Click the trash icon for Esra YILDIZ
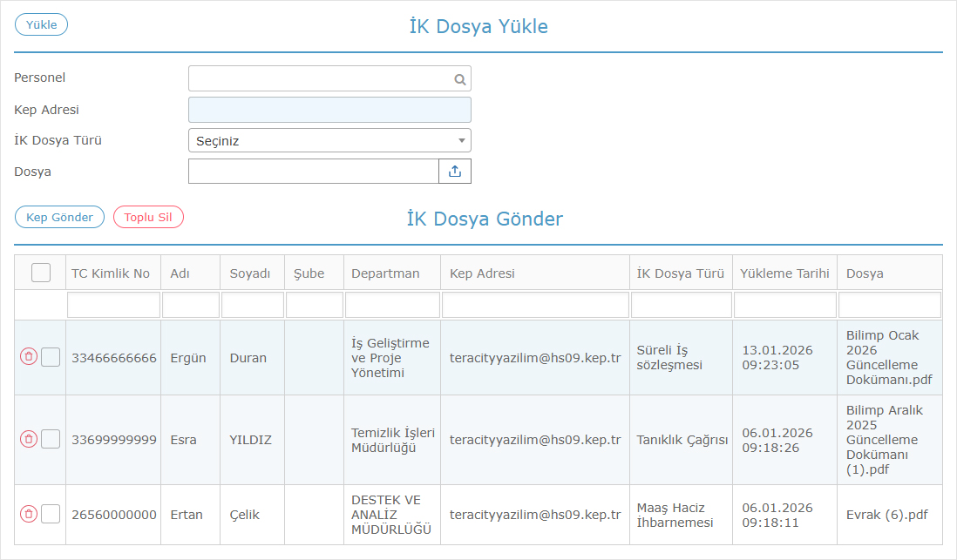The image size is (957, 560). point(28,440)
